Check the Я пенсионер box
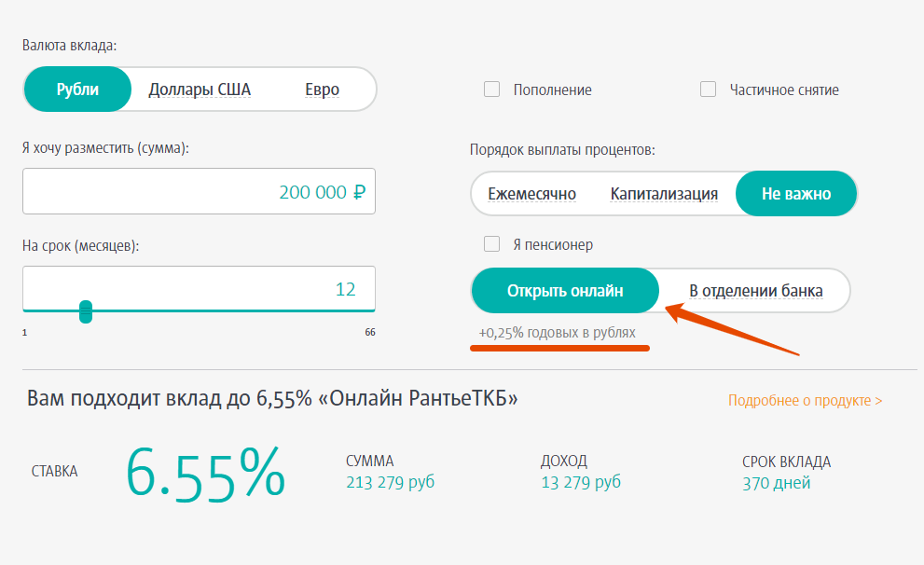Image resolution: width=924 pixels, height=565 pixels. click(491, 244)
